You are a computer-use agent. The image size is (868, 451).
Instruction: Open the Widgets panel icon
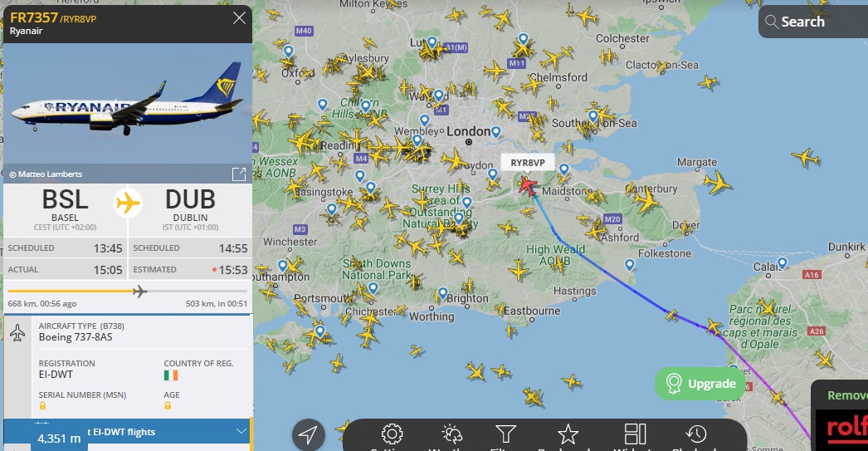point(635,434)
